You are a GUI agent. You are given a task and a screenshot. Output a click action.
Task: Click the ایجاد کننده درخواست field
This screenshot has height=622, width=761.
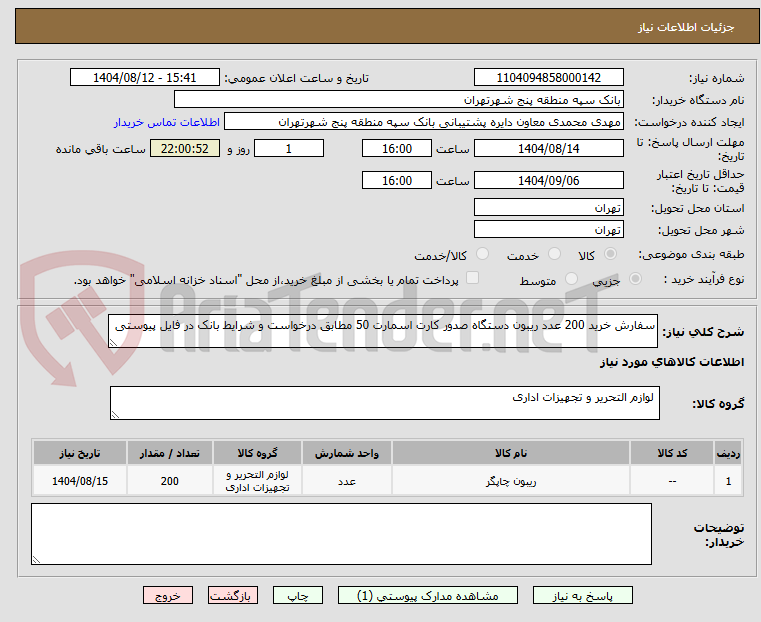[x=423, y=122]
